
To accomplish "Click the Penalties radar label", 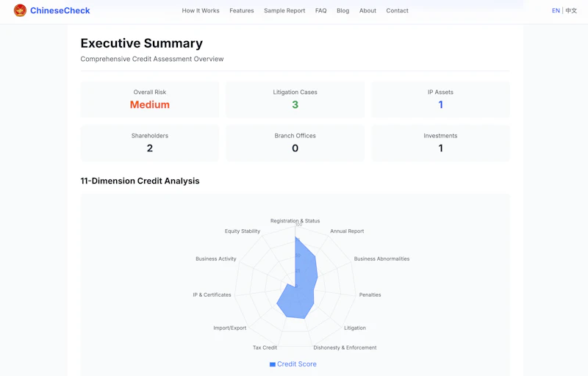I will pos(370,294).
